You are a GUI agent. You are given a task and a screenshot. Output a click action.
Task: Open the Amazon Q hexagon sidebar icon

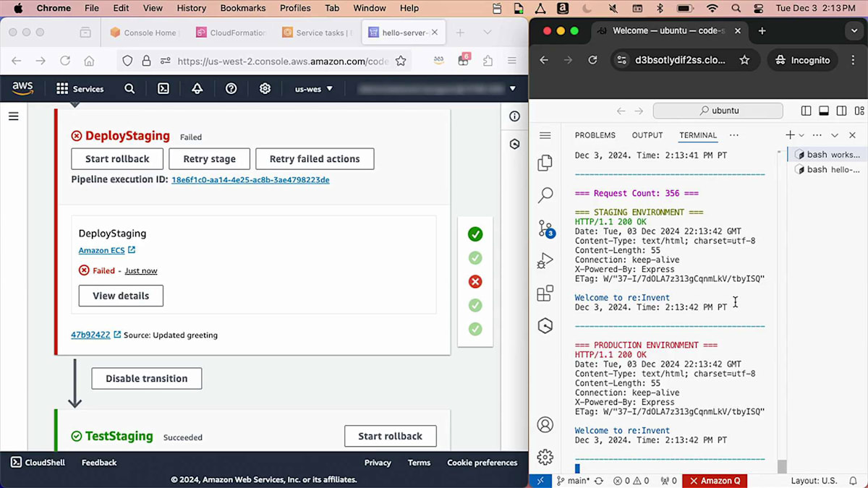click(545, 326)
